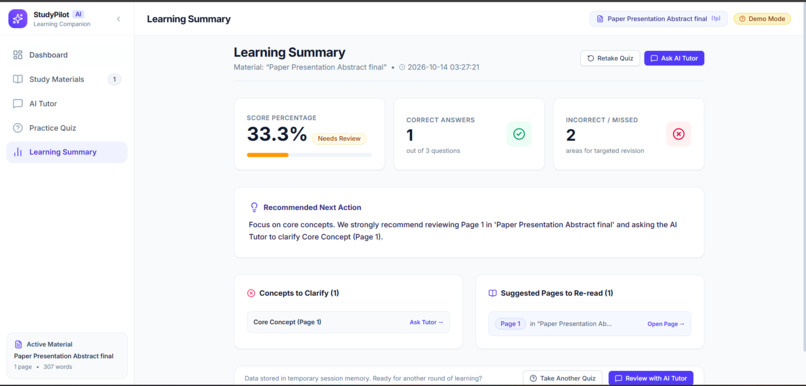
Task: Click the Study Materials count badge 1
Action: (x=114, y=79)
